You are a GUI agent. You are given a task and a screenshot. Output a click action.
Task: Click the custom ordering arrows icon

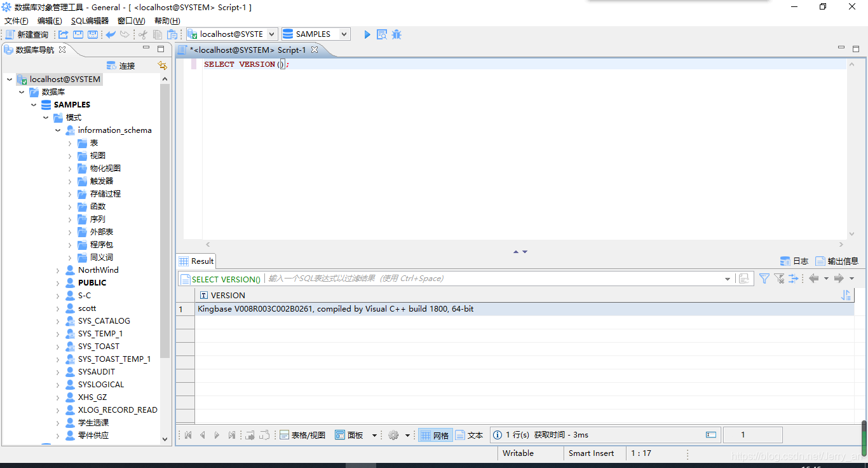(x=793, y=279)
